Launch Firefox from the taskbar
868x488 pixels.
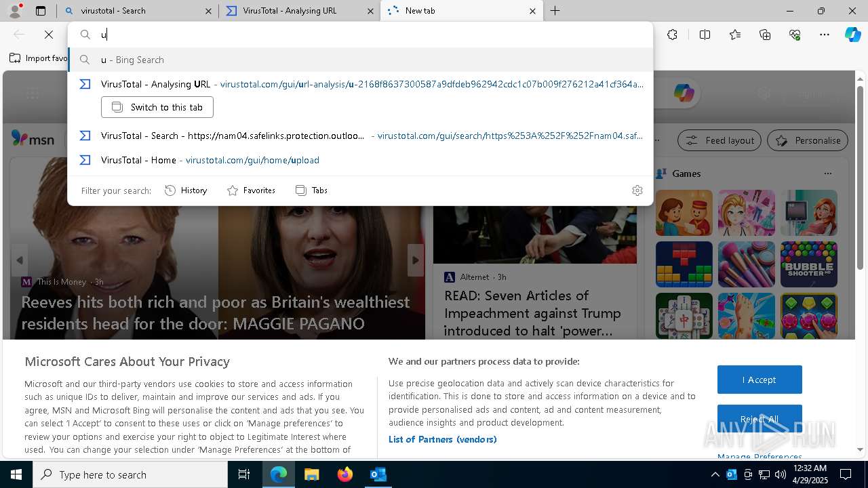345,474
